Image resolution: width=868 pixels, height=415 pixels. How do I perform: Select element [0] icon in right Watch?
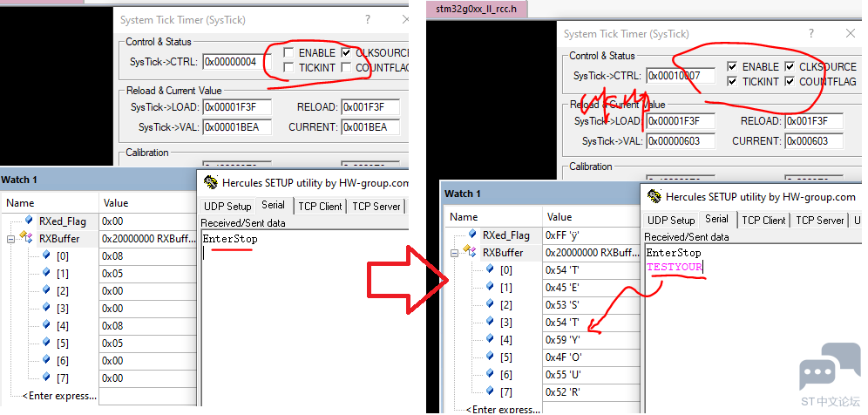tap(490, 269)
